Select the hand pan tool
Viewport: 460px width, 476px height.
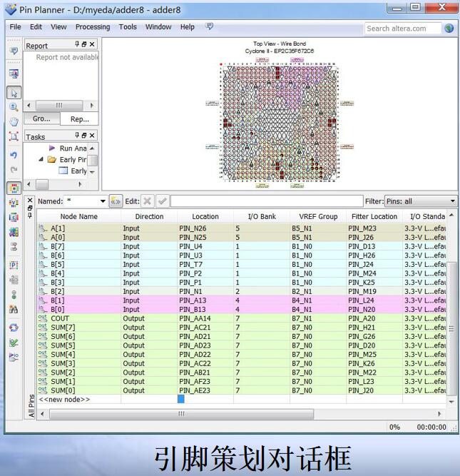coord(14,122)
